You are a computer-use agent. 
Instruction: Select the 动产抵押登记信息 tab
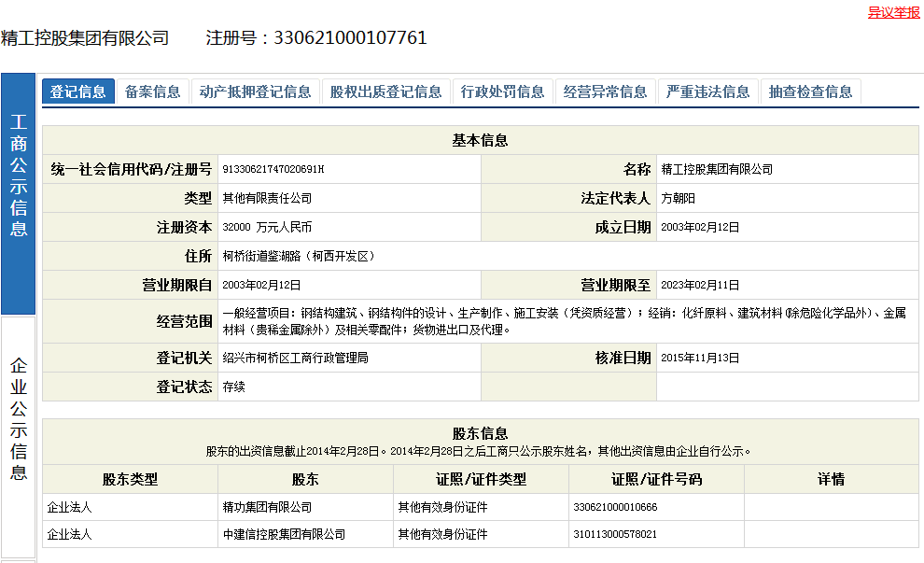(256, 91)
